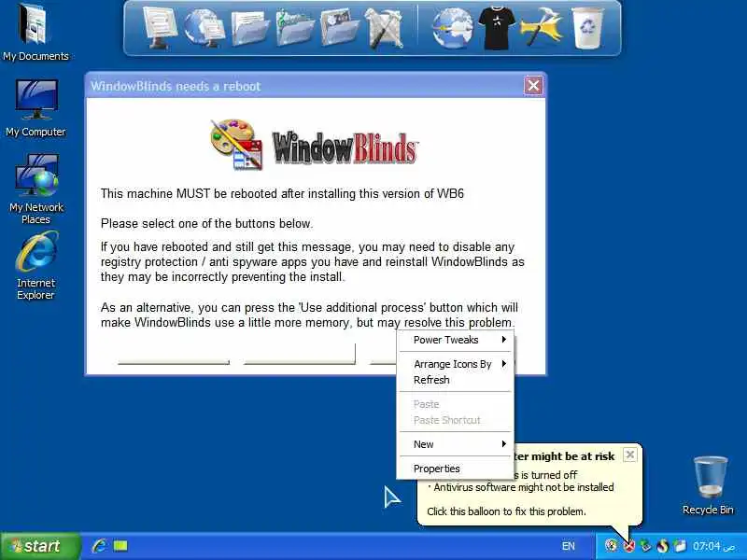Open the pictures folder icon in the dock
Viewport: 747px width, 560px height.
(339, 29)
